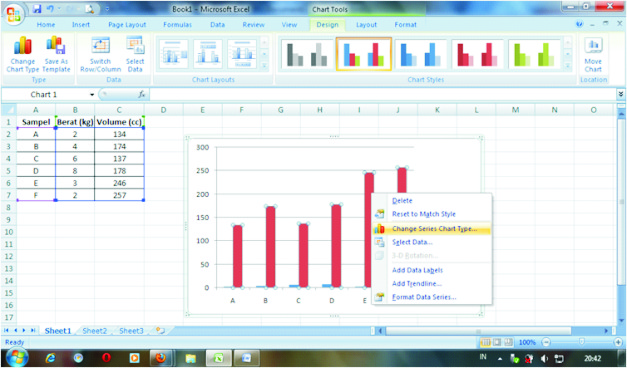Open Select Data from the ribbon

pos(135,54)
